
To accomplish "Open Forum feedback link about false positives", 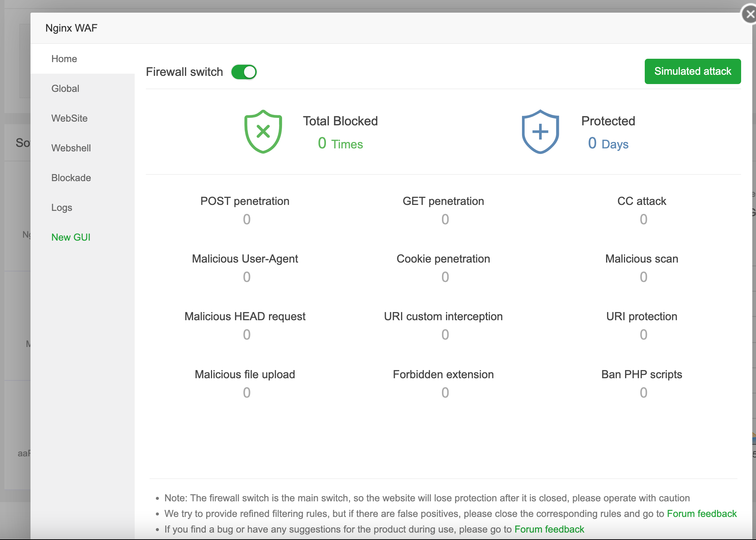I will (x=702, y=514).
